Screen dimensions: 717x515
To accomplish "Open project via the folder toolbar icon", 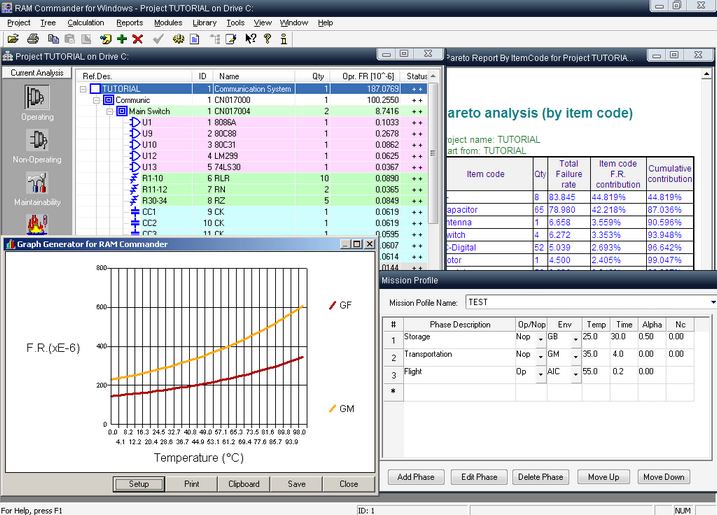I will [x=13, y=39].
